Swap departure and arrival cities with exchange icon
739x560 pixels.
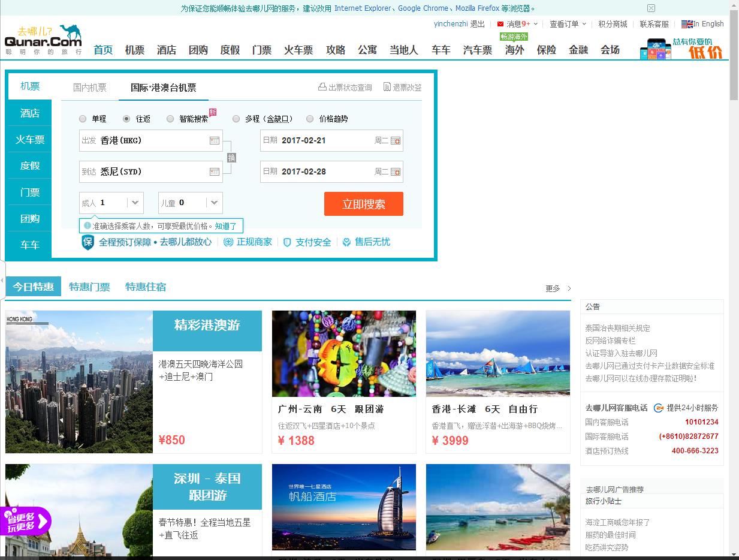[231, 156]
